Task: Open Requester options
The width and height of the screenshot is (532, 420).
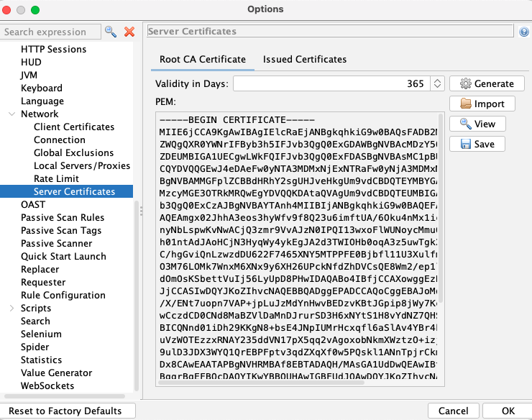Action: (43, 282)
